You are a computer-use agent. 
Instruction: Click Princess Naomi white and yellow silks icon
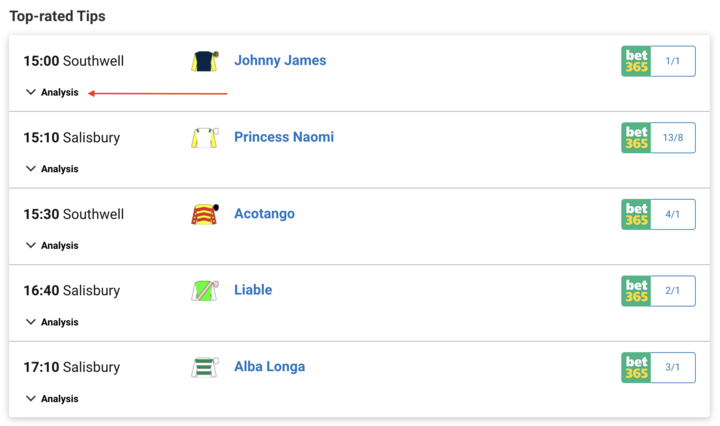click(x=205, y=138)
